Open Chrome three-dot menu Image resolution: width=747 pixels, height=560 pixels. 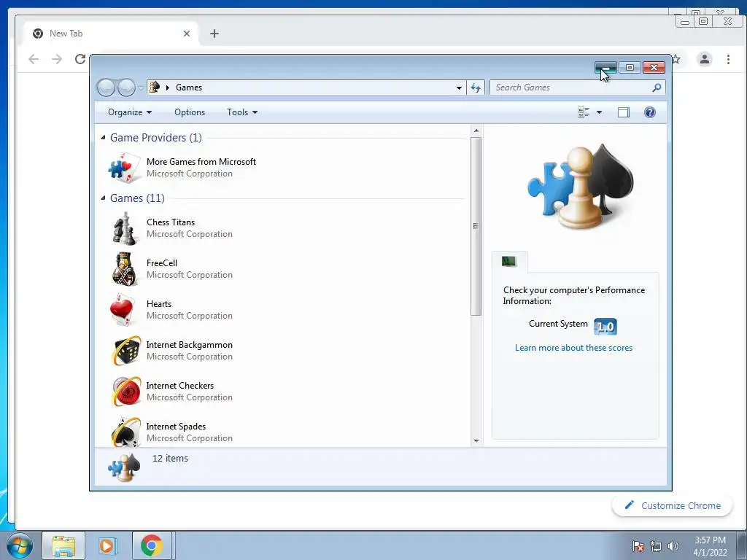click(729, 59)
